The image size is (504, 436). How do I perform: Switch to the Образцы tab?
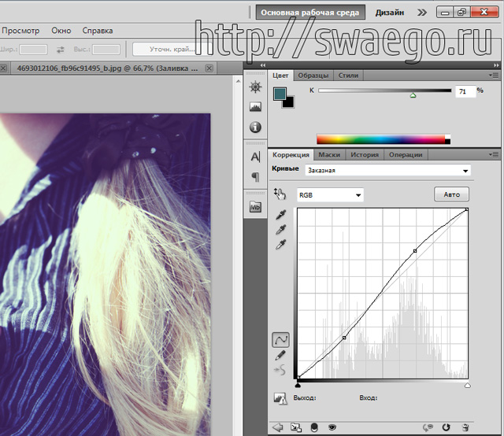tap(313, 76)
